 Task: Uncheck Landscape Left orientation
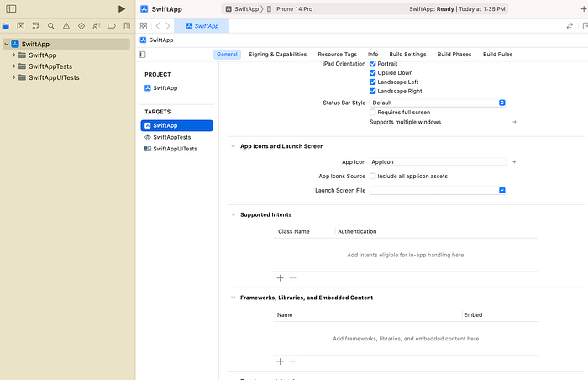click(372, 82)
